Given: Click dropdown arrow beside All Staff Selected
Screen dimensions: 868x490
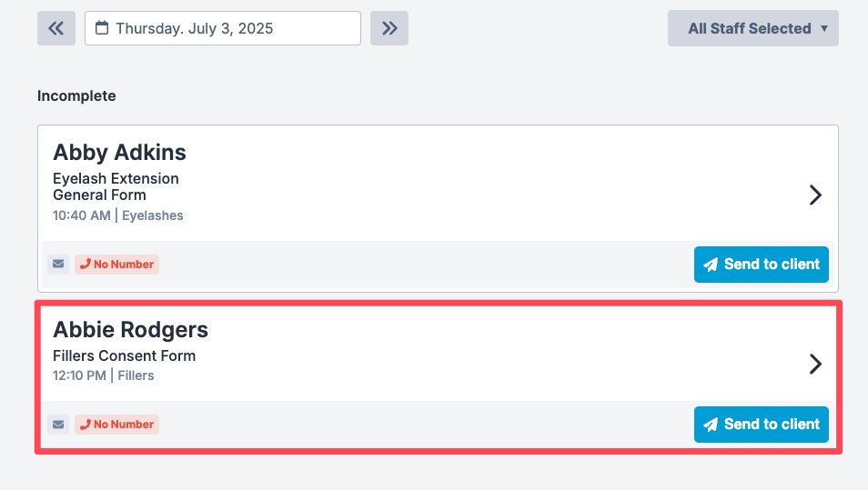Looking at the screenshot, I should coord(824,28).
